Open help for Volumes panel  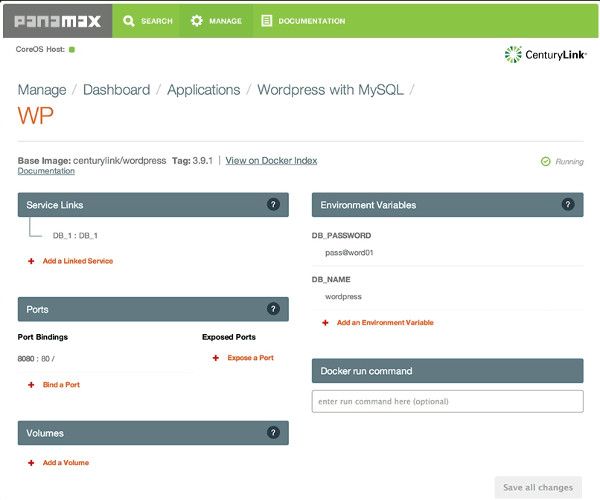(x=273, y=433)
